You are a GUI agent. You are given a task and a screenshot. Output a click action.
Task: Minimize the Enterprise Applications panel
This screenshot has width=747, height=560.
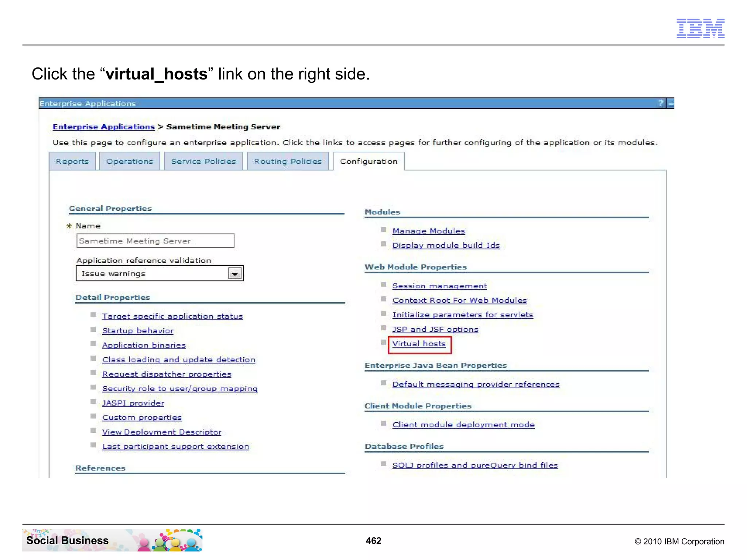click(x=670, y=104)
